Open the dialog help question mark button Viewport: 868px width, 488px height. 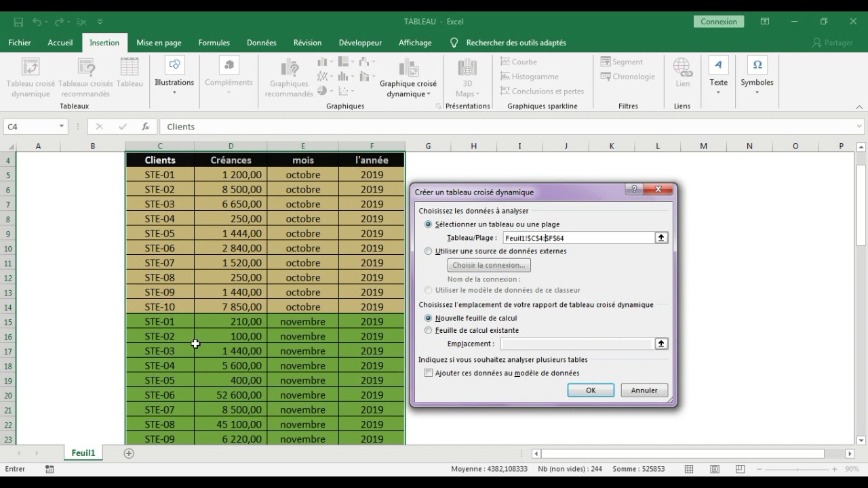click(634, 190)
